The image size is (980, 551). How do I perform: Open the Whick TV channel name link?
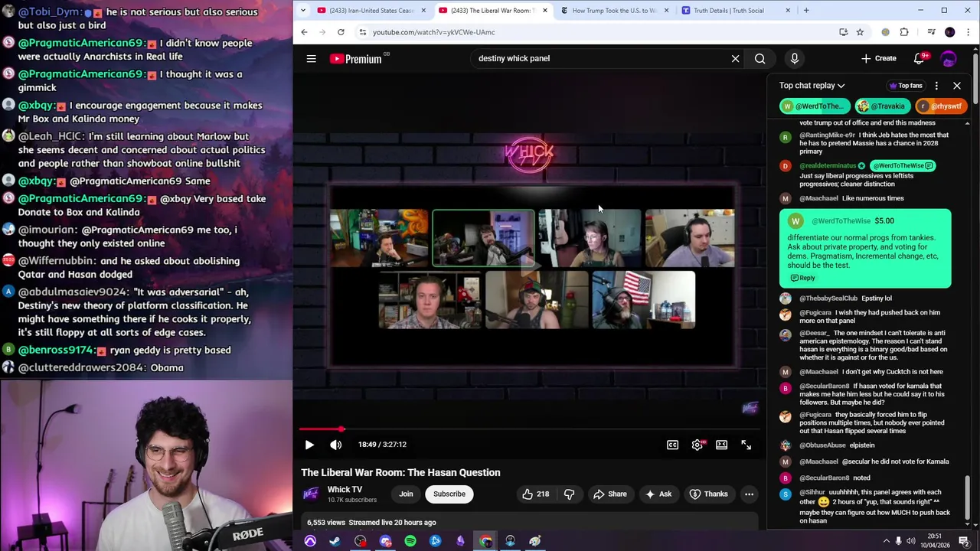click(x=345, y=490)
